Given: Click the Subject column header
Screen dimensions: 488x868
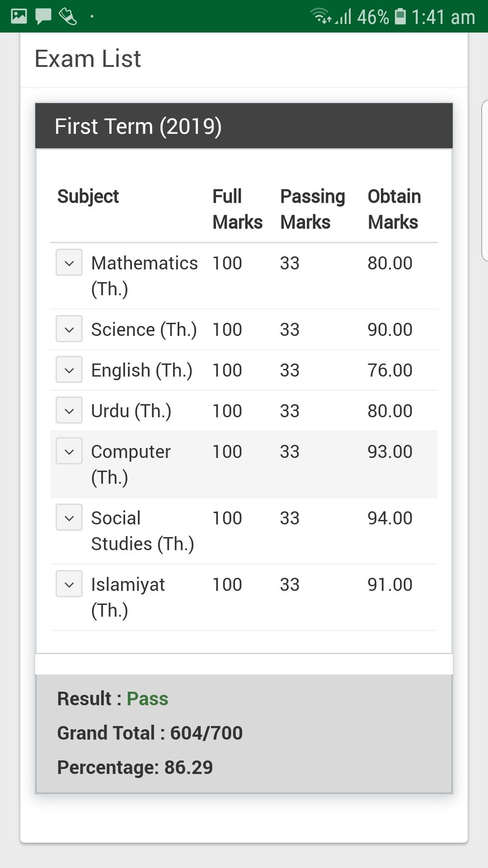Looking at the screenshot, I should (88, 197).
